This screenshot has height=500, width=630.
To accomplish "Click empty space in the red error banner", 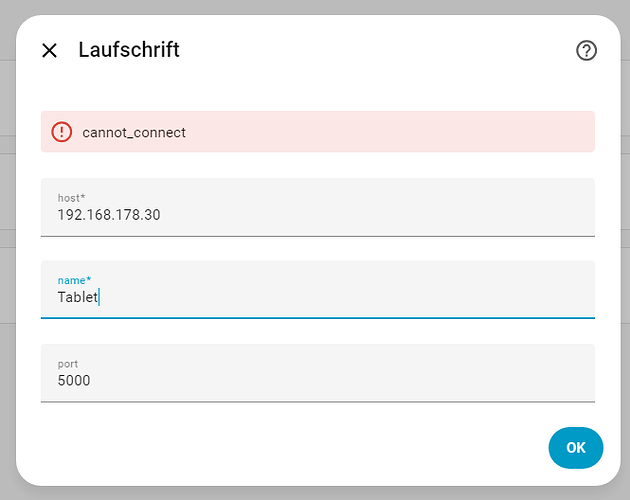I will click(x=400, y=132).
